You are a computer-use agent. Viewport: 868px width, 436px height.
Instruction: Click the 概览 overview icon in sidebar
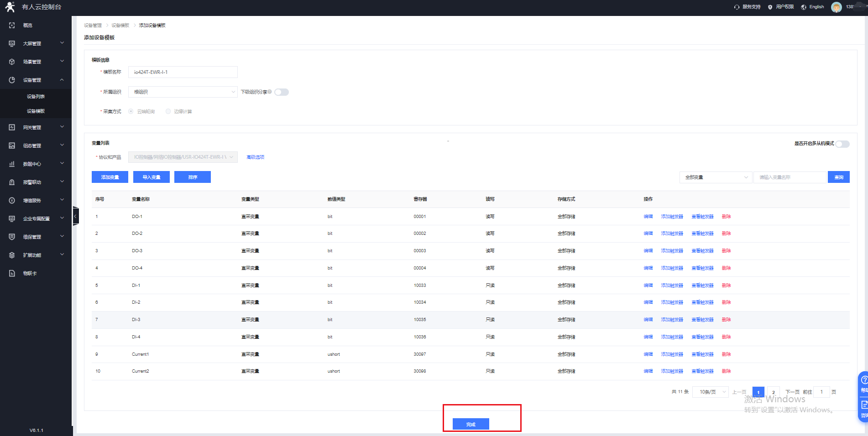point(12,26)
